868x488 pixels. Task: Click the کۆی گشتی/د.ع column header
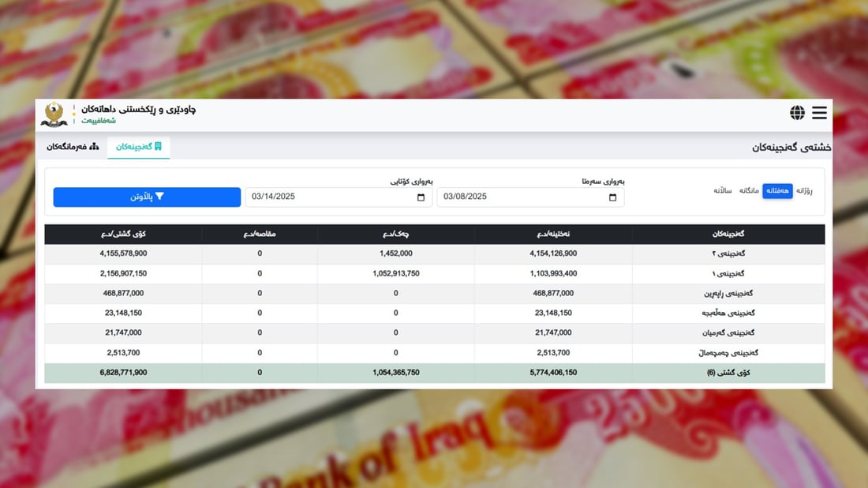coord(123,235)
